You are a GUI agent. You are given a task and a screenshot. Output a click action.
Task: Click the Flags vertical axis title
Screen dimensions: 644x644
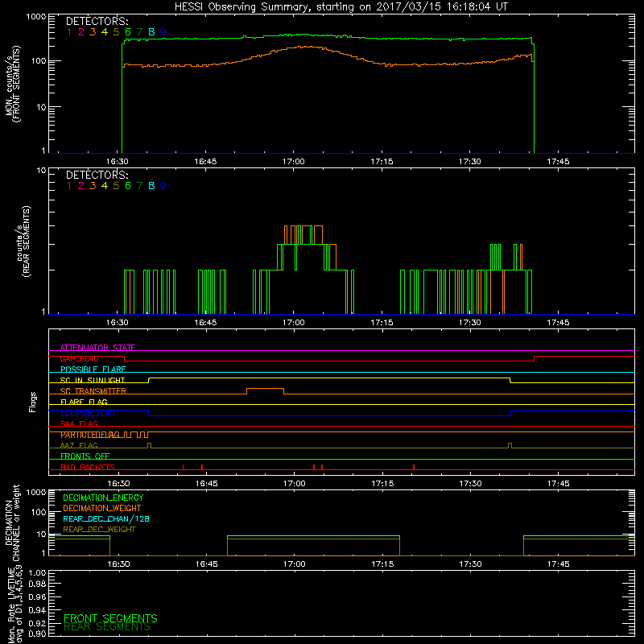[33, 402]
